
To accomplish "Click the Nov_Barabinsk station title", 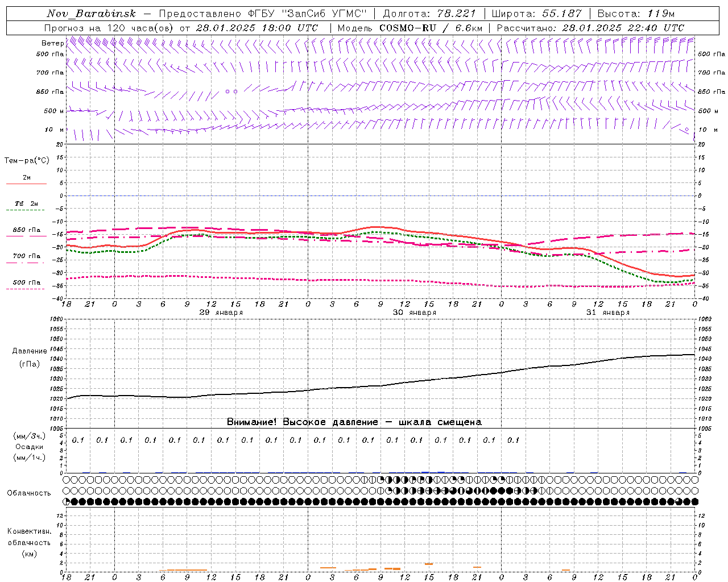I will (x=92, y=14).
